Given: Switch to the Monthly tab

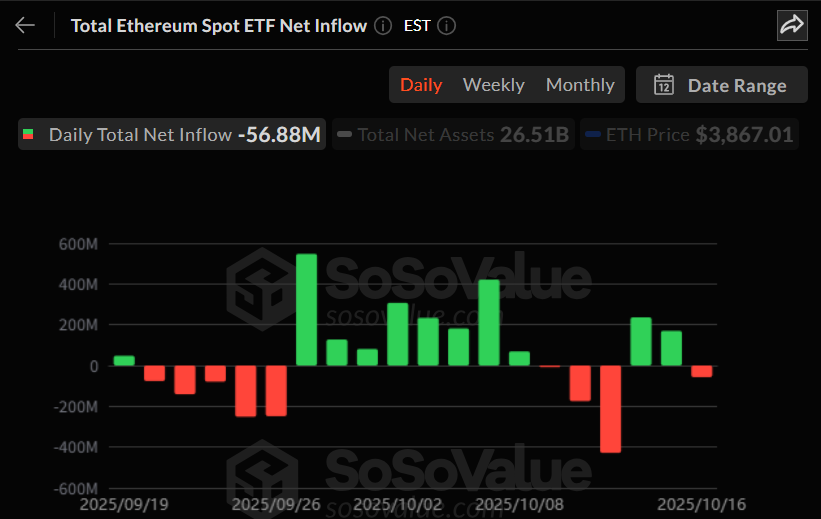Looking at the screenshot, I should click(580, 85).
